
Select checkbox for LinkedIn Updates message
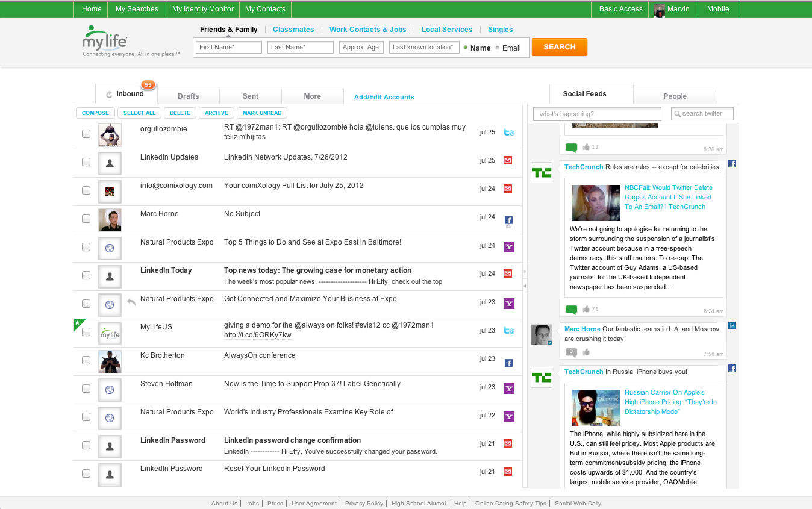pyautogui.click(x=86, y=162)
